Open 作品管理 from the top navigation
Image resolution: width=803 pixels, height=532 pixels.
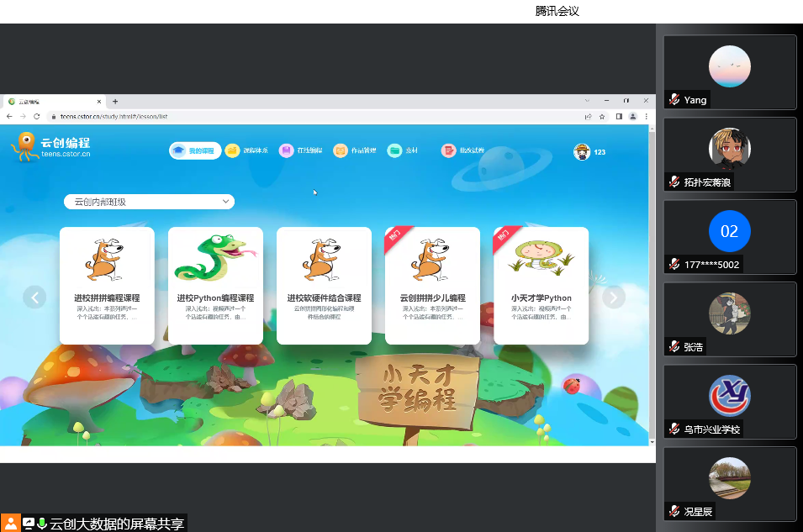(x=341, y=151)
